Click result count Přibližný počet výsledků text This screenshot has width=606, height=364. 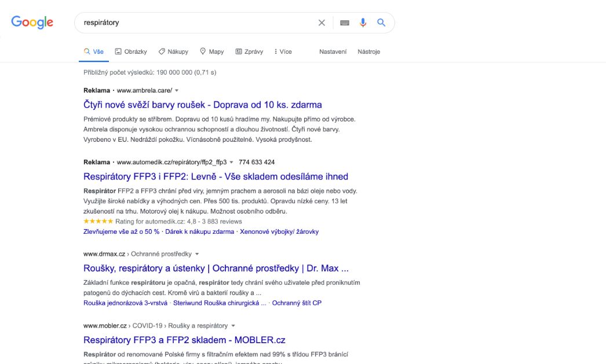tap(150, 72)
